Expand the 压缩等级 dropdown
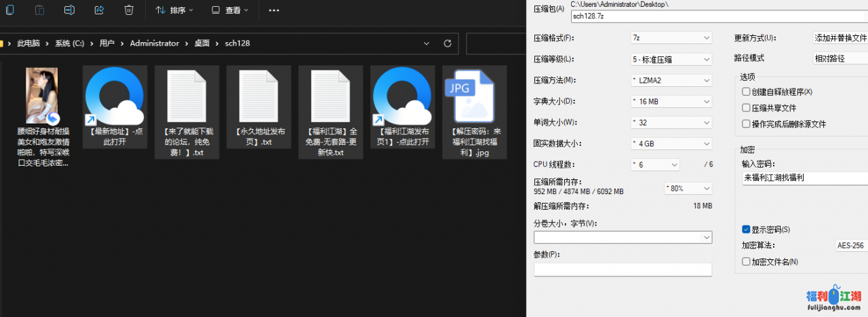Image resolution: width=868 pixels, height=317 pixels. click(671, 59)
